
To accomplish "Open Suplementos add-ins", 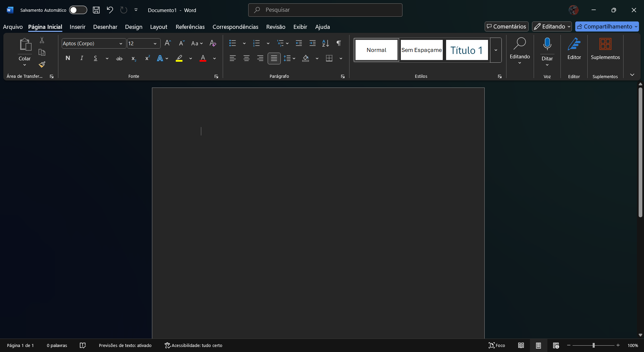I will [x=605, y=48].
